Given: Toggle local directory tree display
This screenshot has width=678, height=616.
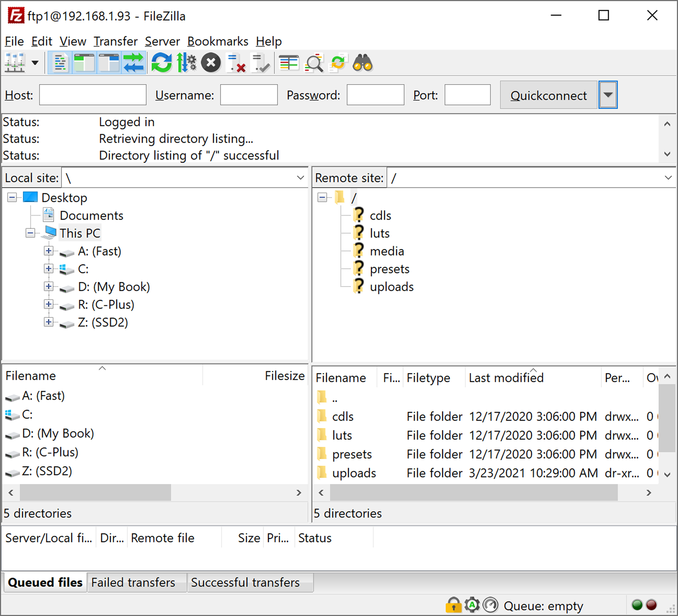Looking at the screenshot, I should (x=85, y=63).
